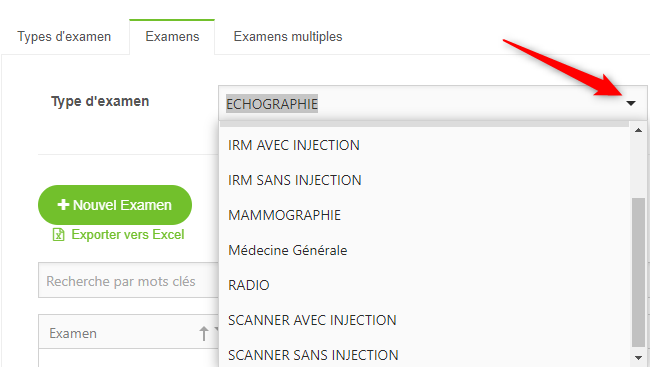Focus the Recherche par mots clés field

click(x=129, y=280)
